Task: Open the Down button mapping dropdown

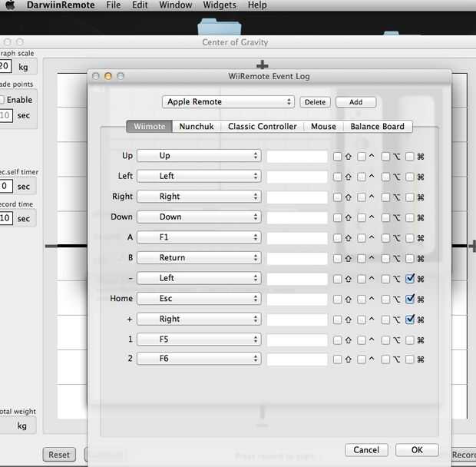Action: (x=199, y=217)
